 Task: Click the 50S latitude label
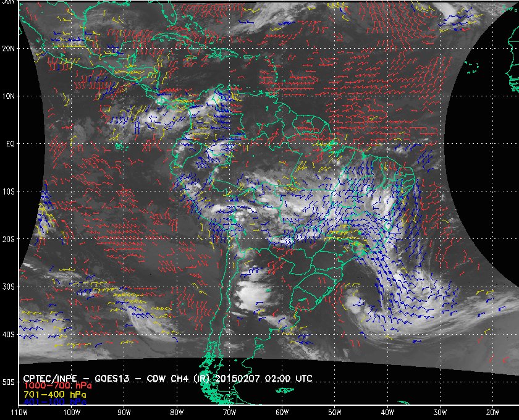tap(8, 382)
